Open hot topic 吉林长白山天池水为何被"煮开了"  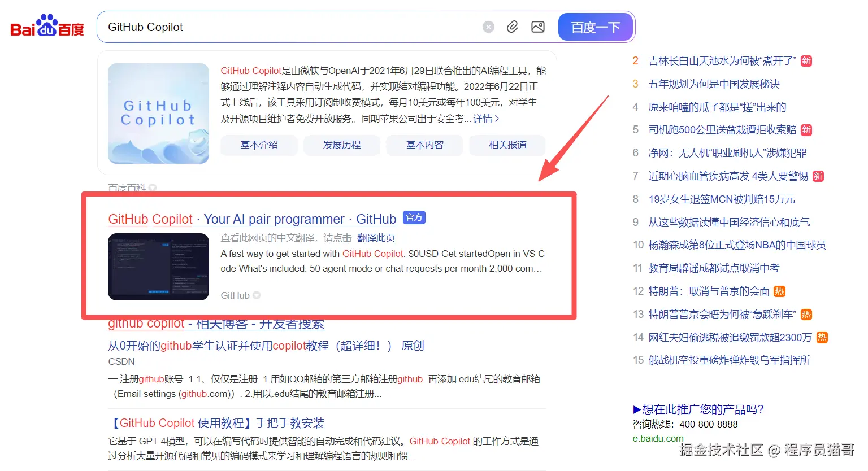722,61
